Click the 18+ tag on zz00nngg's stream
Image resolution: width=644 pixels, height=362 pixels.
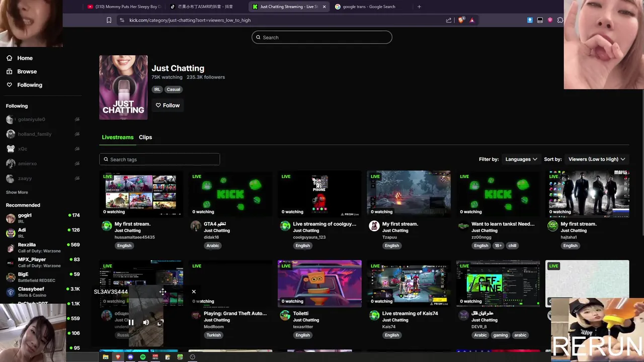498,246
